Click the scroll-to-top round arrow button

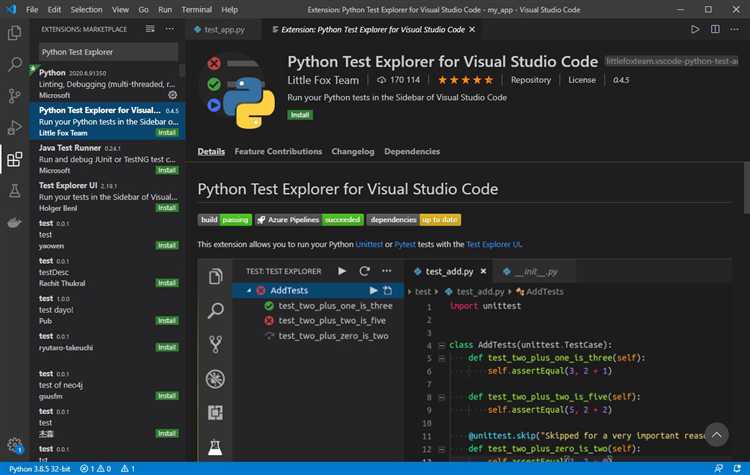pos(716,435)
